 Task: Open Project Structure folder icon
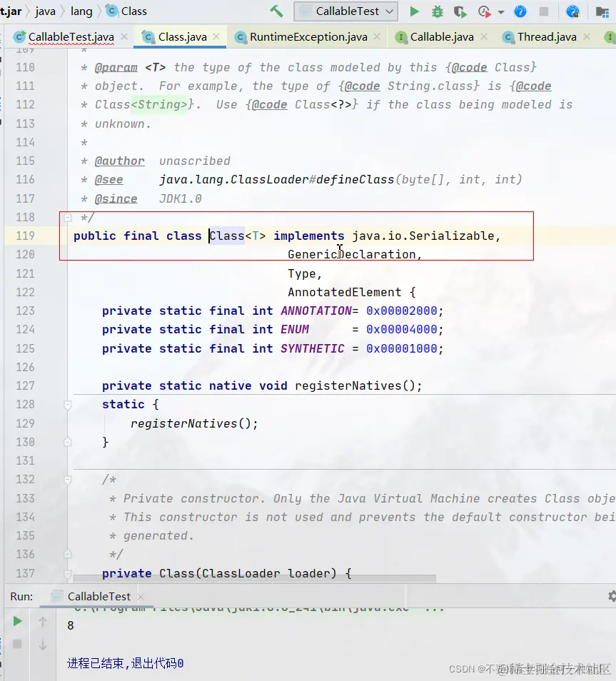tap(602, 11)
